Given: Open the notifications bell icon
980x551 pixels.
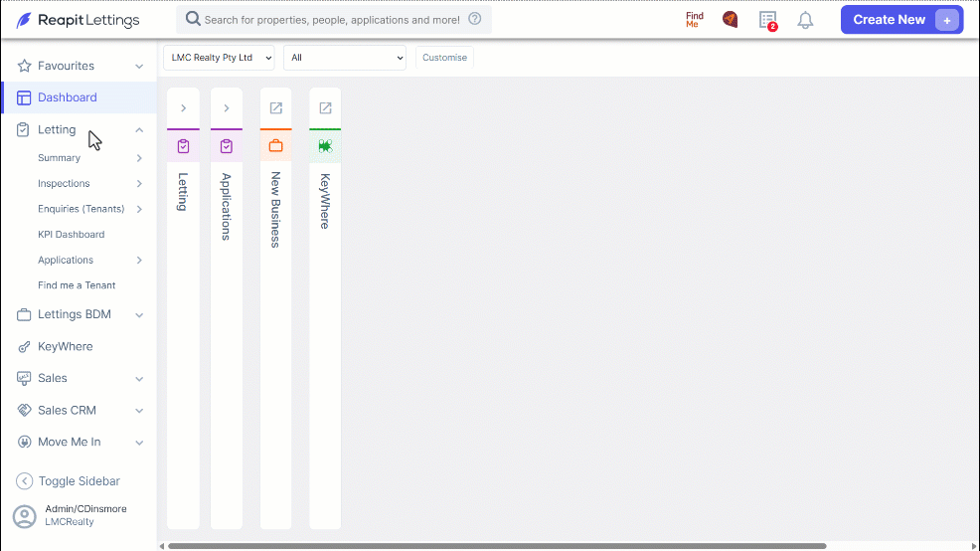Looking at the screenshot, I should [805, 20].
